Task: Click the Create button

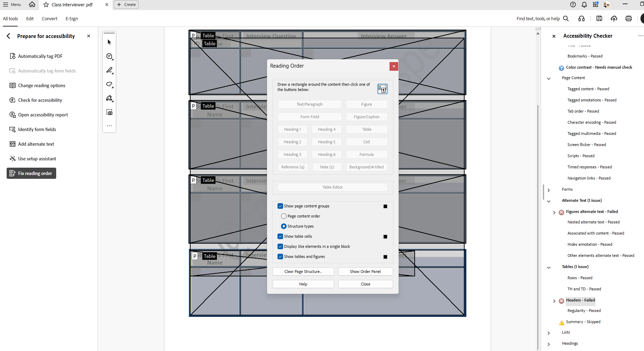Action: (126, 5)
